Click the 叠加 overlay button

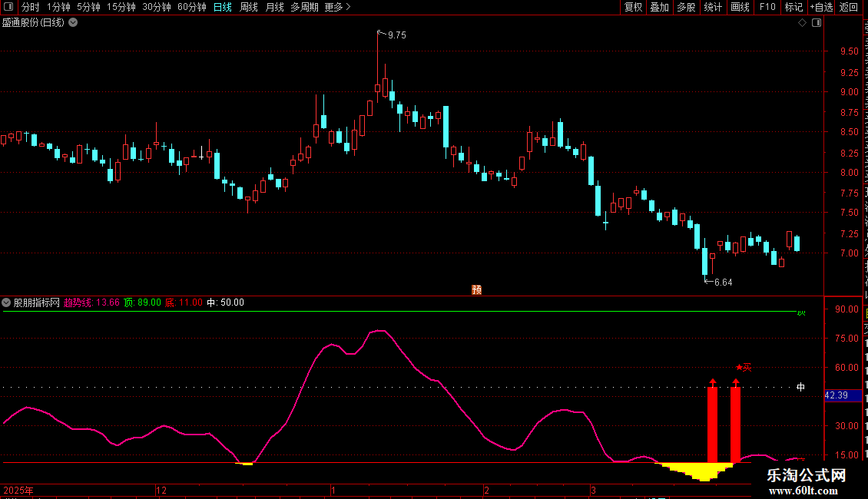pos(659,8)
